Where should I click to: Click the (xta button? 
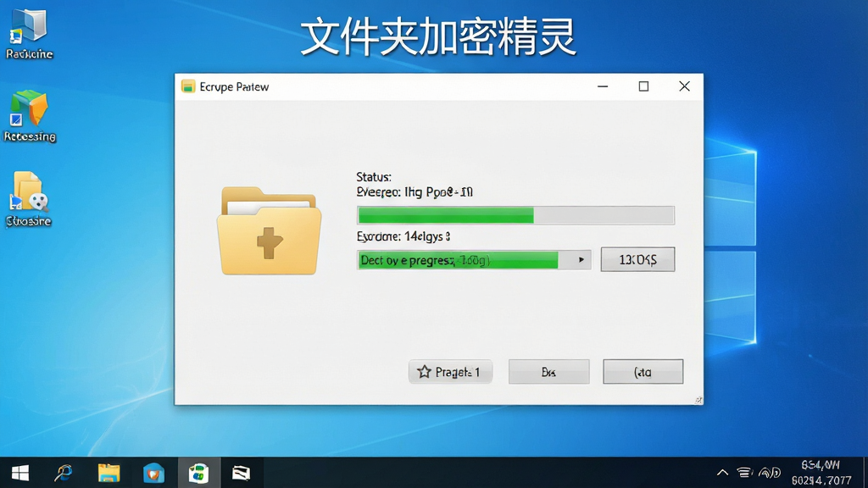(x=643, y=372)
